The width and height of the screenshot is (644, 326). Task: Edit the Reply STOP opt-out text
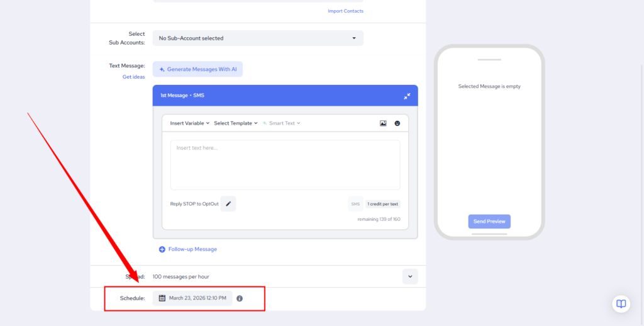pyautogui.click(x=228, y=204)
